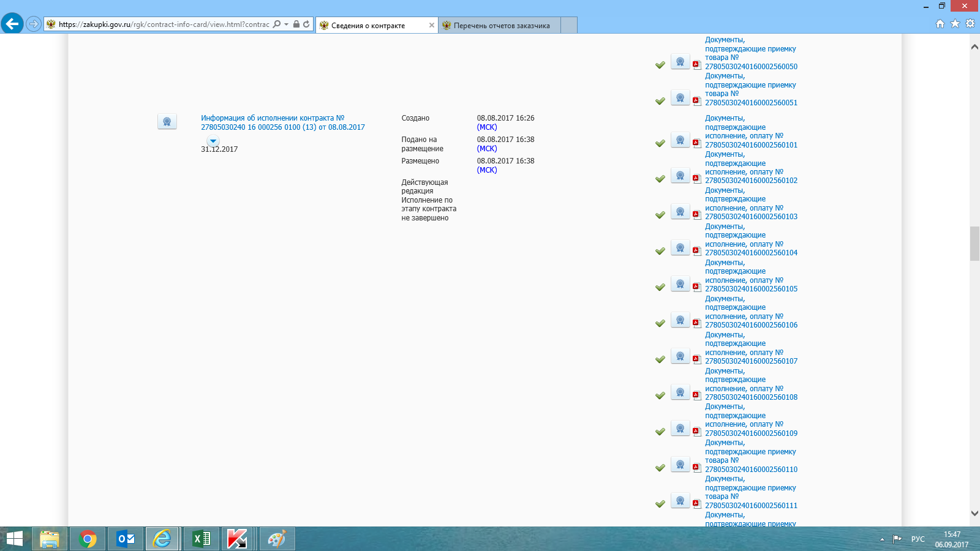This screenshot has height=551, width=980.
Task: Open Outlook from taskbar
Action: pos(126,539)
